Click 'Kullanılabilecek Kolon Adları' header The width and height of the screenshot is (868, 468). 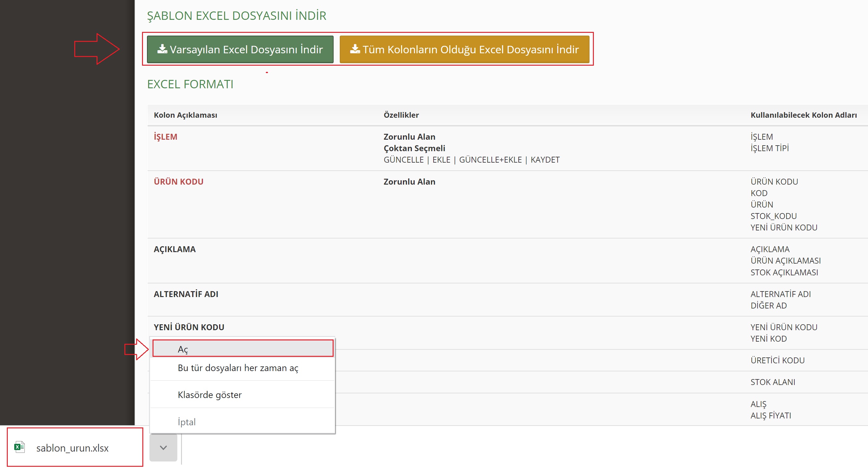point(803,115)
